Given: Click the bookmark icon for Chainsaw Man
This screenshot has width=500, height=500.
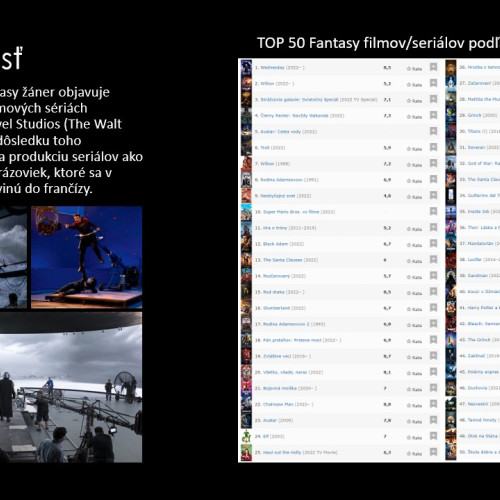Looking at the screenshot, I should 433,404.
